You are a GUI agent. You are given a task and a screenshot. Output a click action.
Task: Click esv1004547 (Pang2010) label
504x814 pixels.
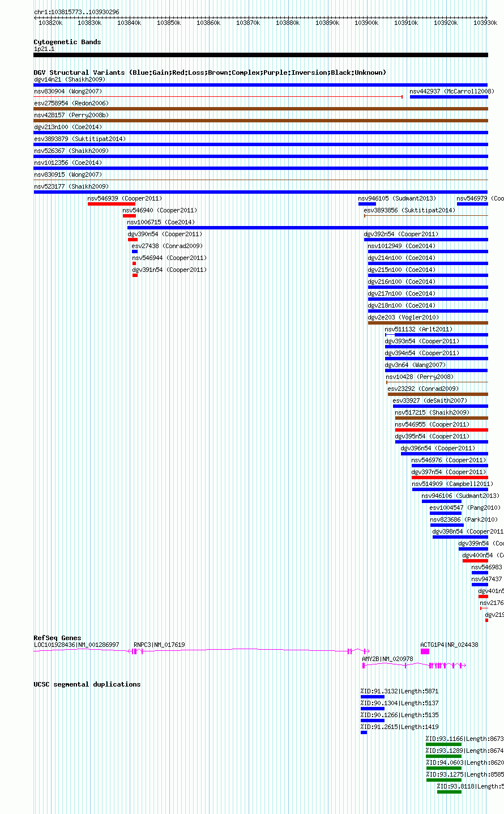(465, 508)
